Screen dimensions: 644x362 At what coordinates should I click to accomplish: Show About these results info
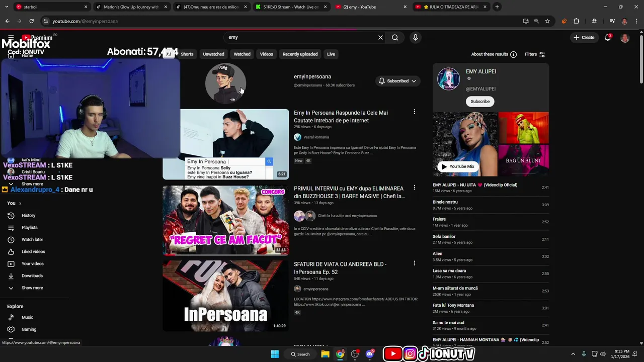(x=513, y=54)
